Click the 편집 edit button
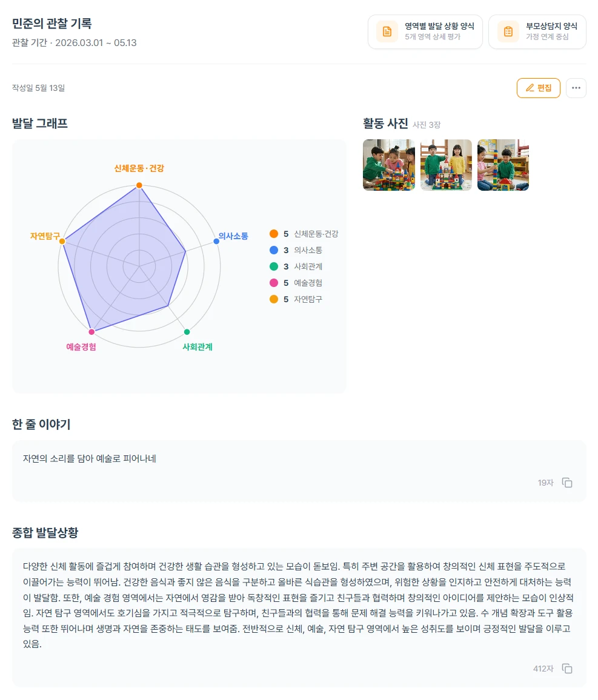 (538, 88)
